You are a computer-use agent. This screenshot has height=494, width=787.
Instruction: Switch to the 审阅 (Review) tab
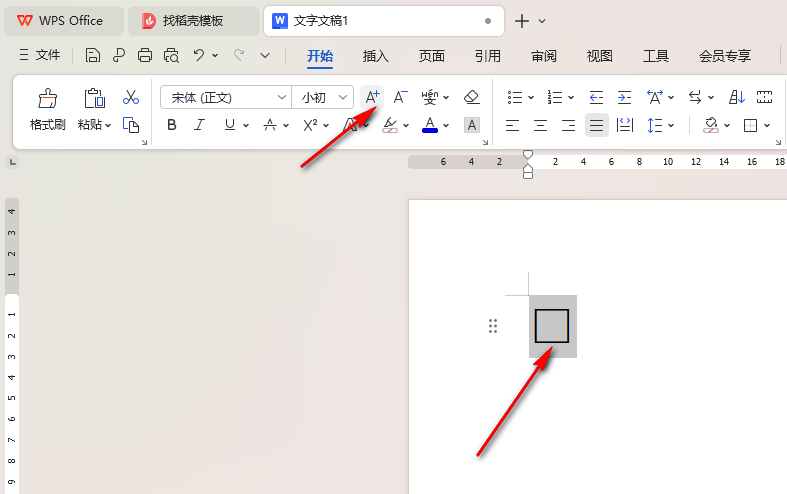pos(544,56)
